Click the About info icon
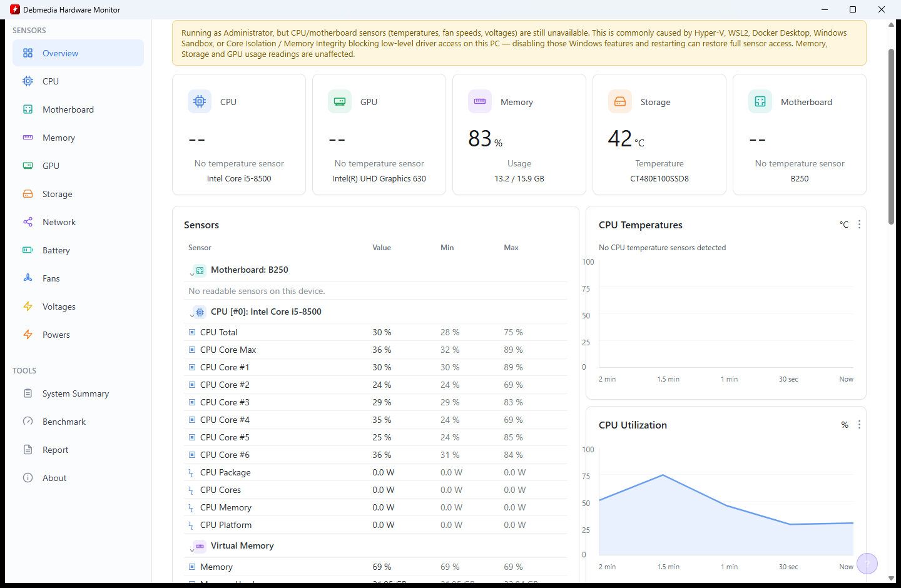 point(28,478)
